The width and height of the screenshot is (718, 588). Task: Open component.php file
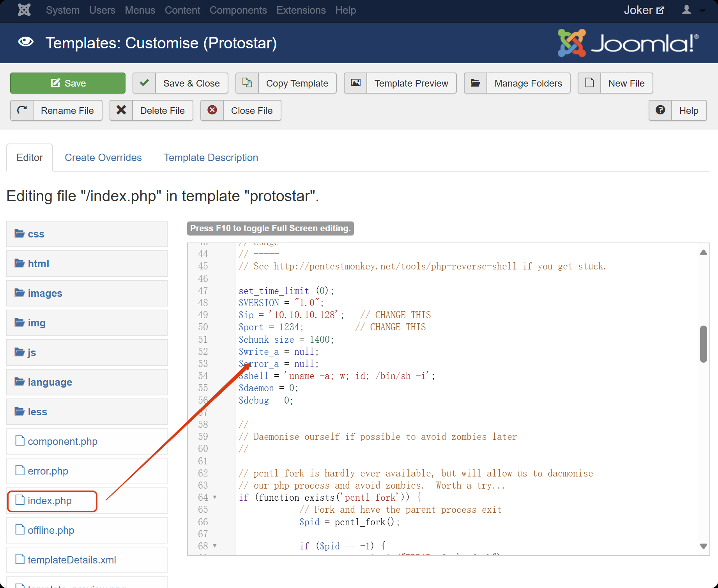coord(87,441)
